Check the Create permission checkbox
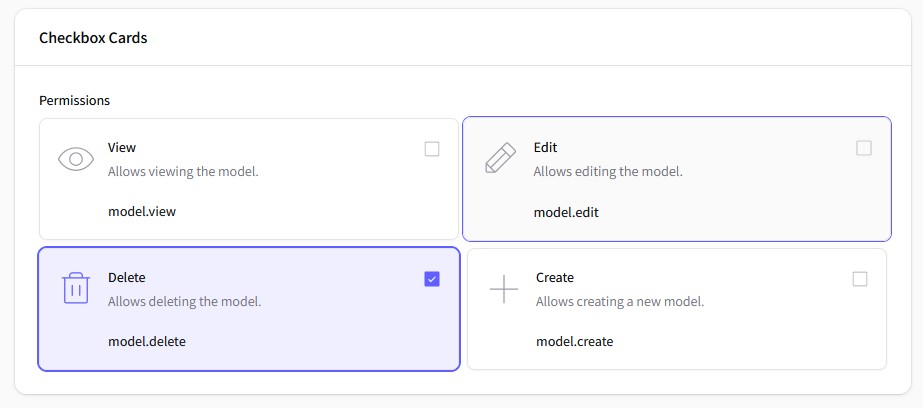 [860, 279]
